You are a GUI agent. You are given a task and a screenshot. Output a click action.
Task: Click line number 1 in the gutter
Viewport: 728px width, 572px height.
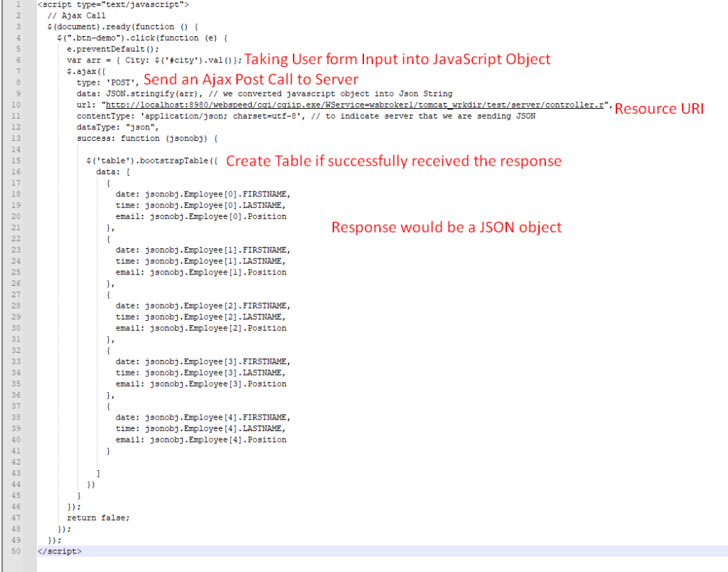(x=17, y=4)
